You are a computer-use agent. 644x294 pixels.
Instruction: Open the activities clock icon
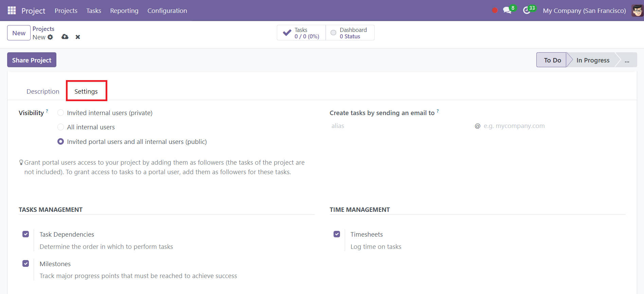pos(526,11)
